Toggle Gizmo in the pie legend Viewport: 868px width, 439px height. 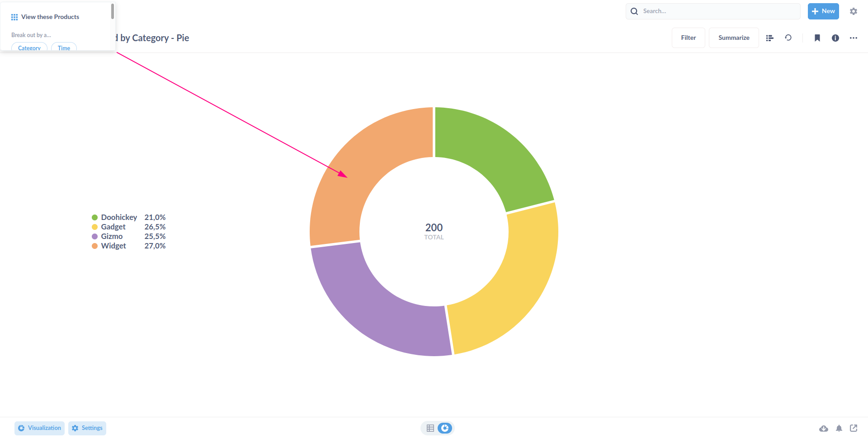pos(112,236)
